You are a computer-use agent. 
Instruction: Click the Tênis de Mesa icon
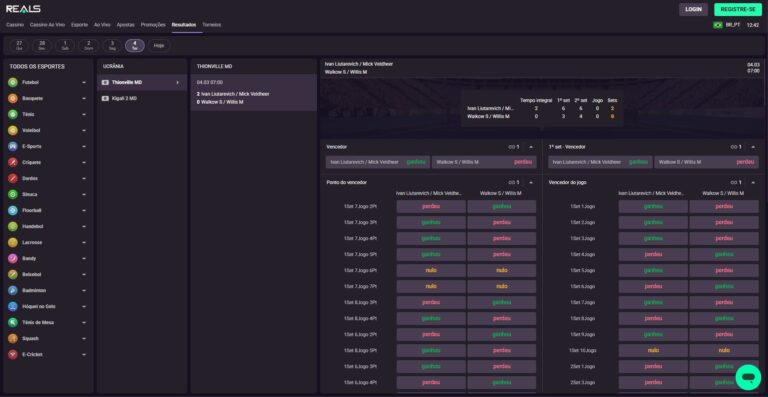coord(13,323)
